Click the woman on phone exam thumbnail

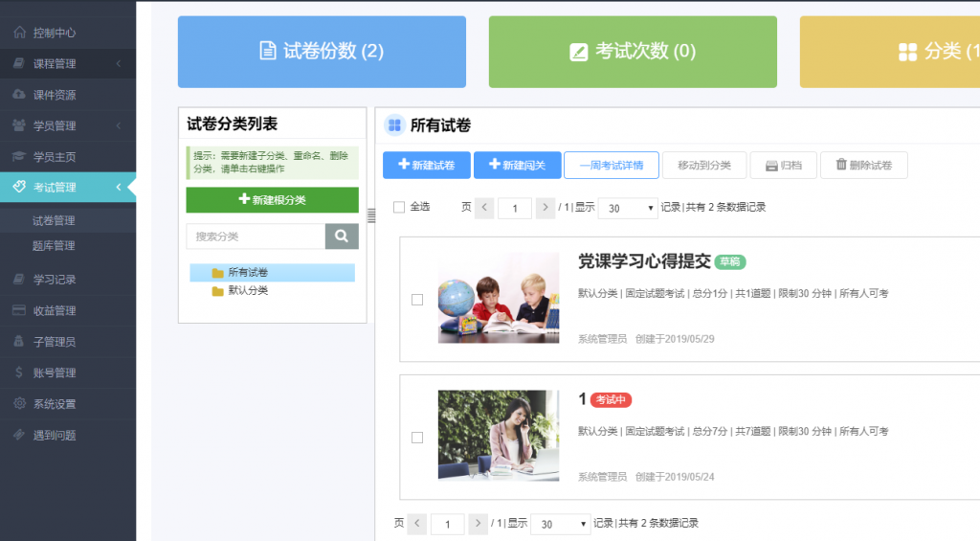tap(499, 436)
